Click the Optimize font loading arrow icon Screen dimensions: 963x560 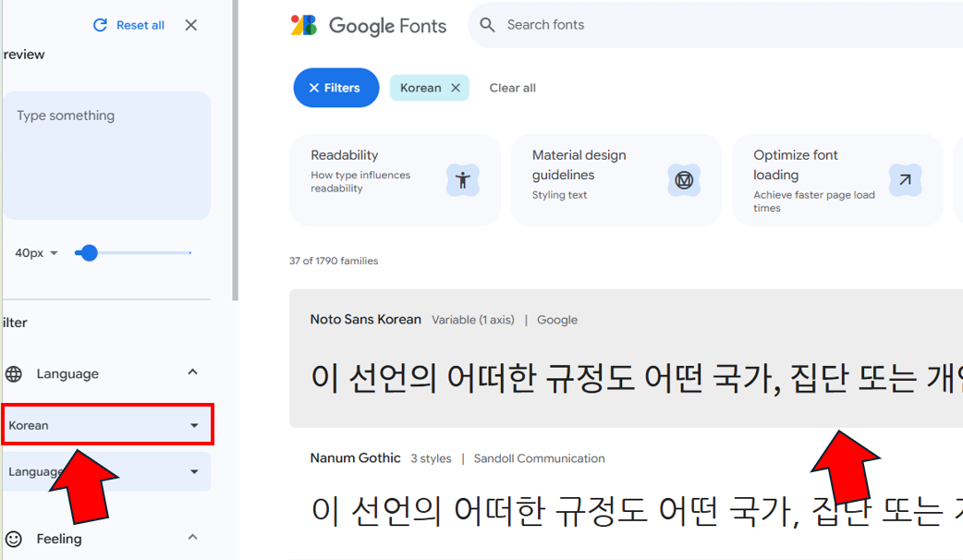tap(906, 180)
